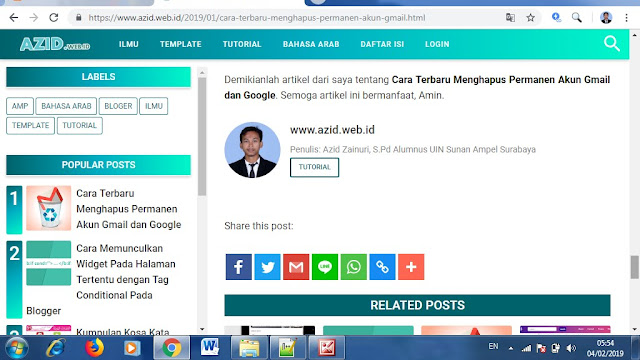Open more share options plus icon
The image size is (640, 360).
point(411,267)
